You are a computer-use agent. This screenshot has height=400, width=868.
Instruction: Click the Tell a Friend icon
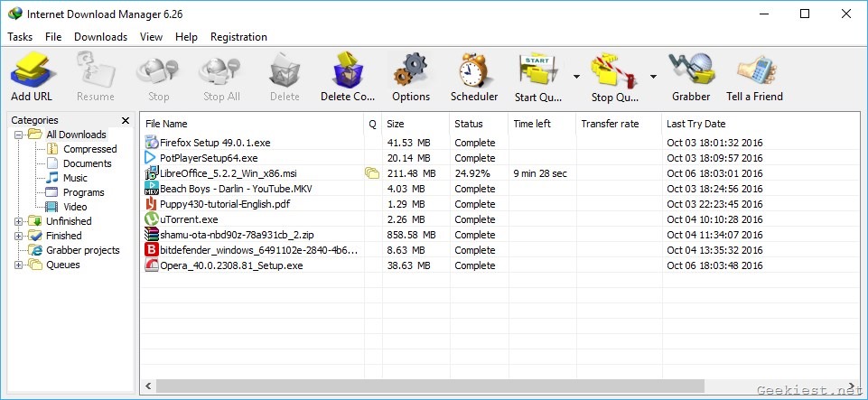point(754,70)
